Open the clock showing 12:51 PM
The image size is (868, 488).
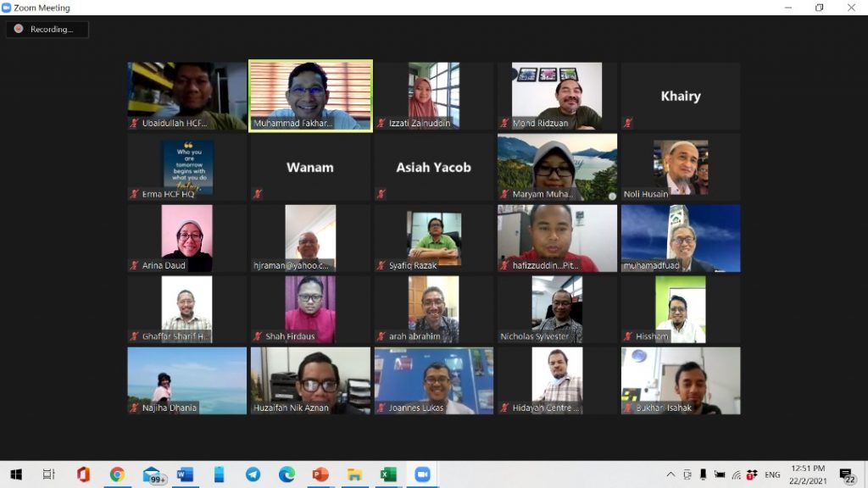click(x=808, y=474)
